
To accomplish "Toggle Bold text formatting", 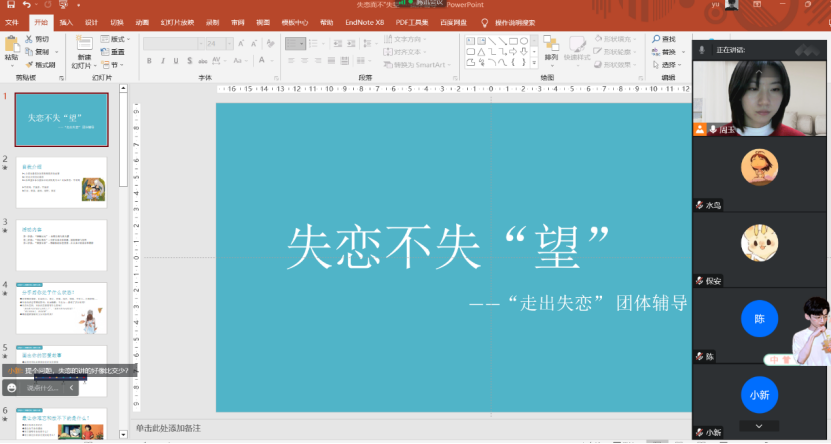I will [x=149, y=62].
